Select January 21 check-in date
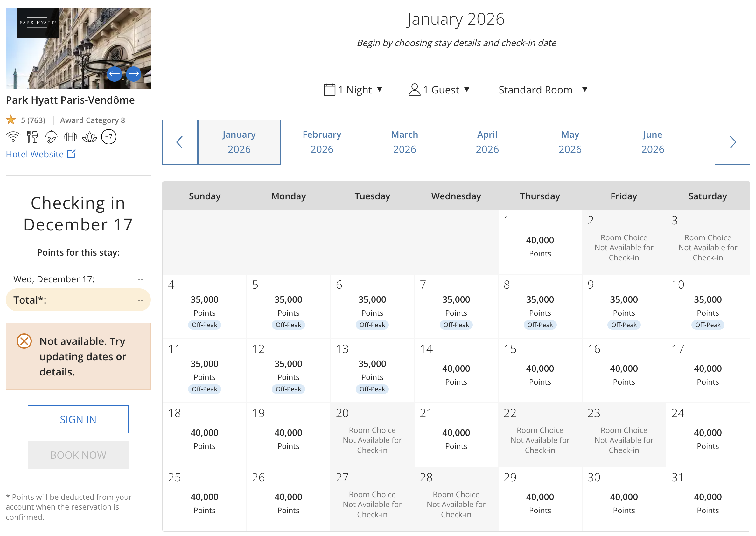Image resolution: width=756 pixels, height=536 pixels. tap(456, 435)
